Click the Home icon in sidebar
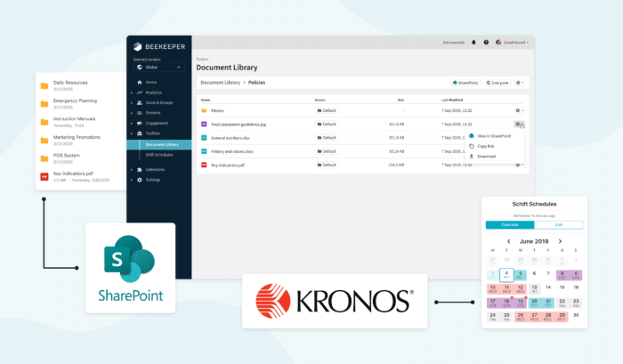Image resolution: width=623 pixels, height=364 pixels. tap(139, 82)
